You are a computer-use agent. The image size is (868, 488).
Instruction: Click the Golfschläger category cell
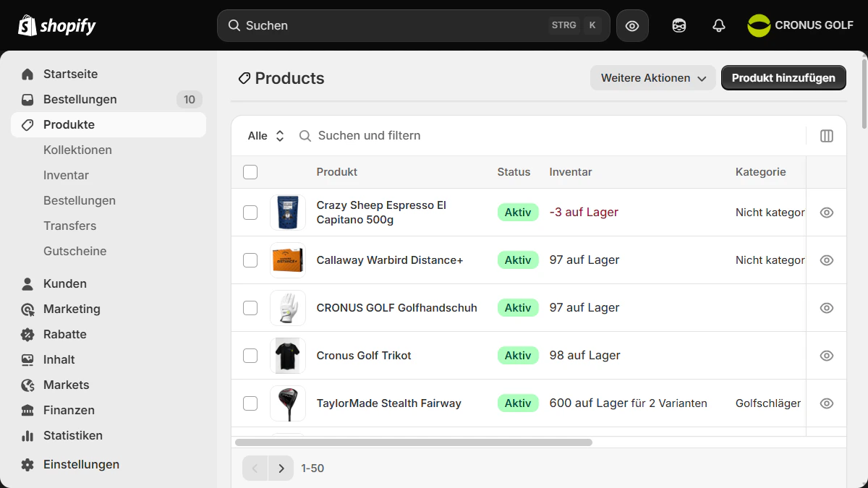point(768,403)
